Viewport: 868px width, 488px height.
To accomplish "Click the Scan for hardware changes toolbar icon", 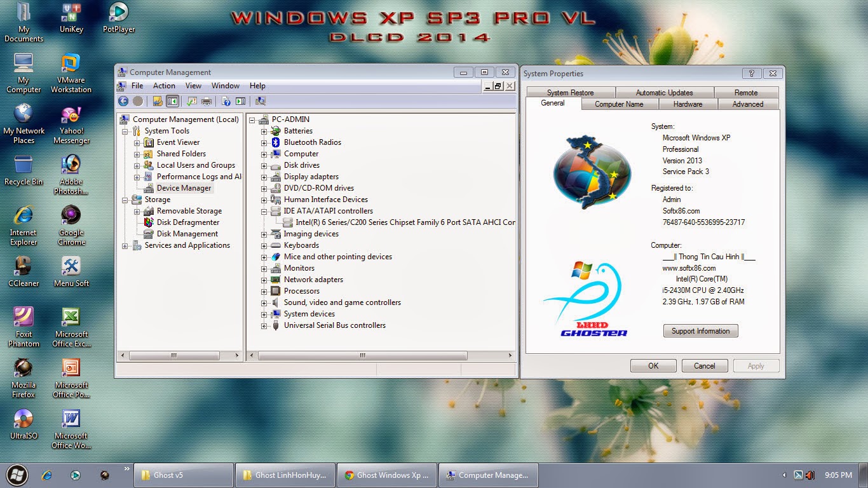I will [x=261, y=101].
